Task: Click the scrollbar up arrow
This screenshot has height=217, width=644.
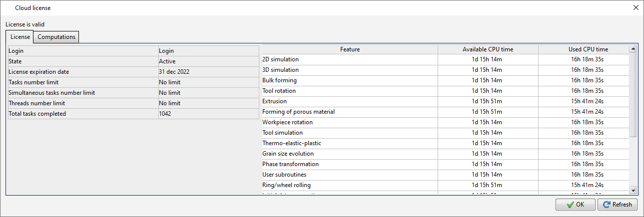Action: pyautogui.click(x=633, y=49)
